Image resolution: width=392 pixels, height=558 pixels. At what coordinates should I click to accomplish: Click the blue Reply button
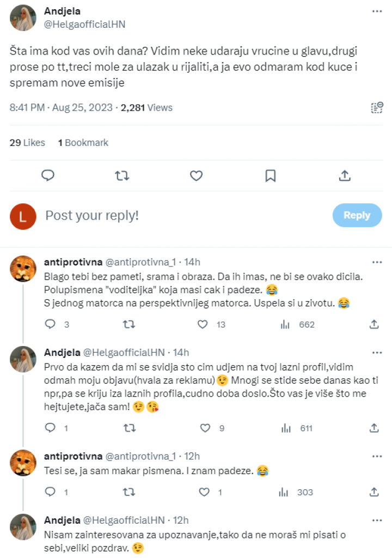coord(357,215)
